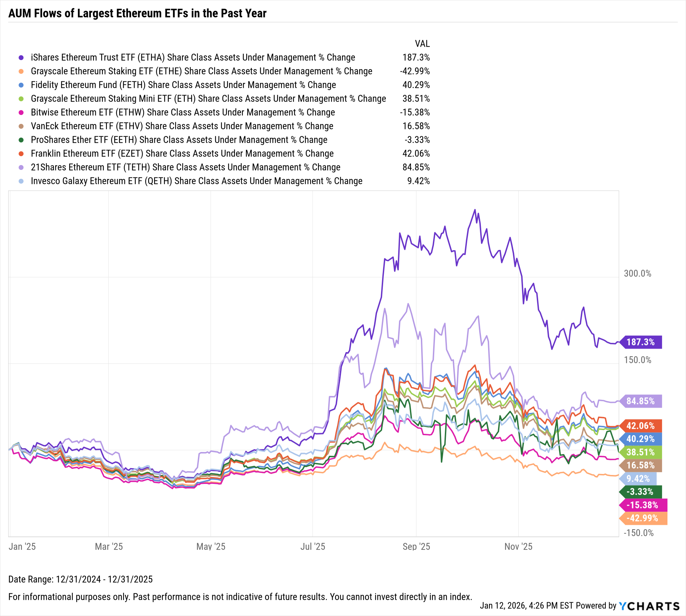
Task: Click the dark green EETH legend dot
Action: point(21,140)
